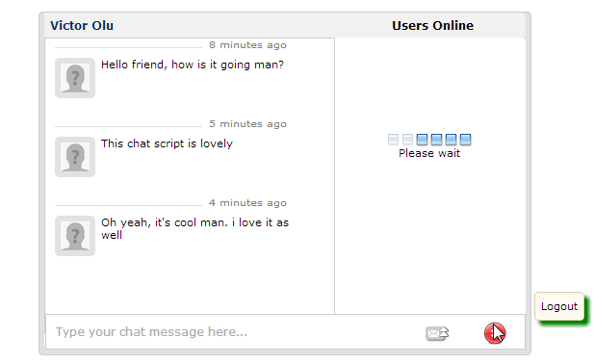This screenshot has height=364, width=594.
Task: Click the '8 minutes ago' timestamp
Action: tap(247, 45)
